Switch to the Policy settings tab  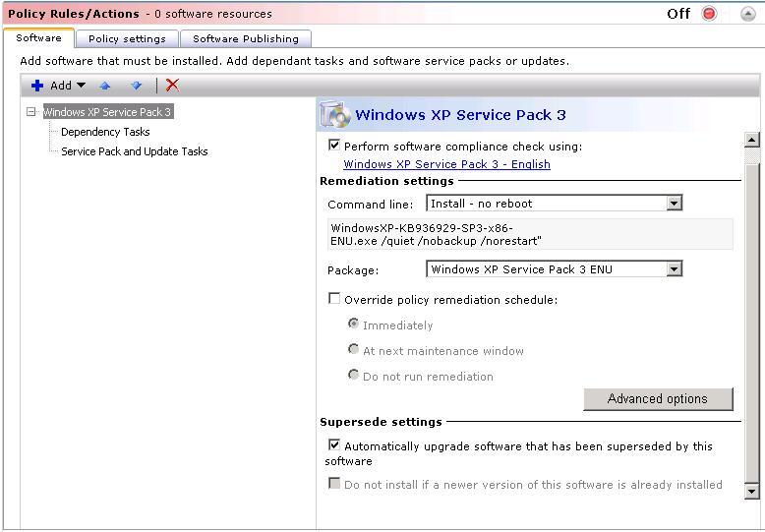127,38
